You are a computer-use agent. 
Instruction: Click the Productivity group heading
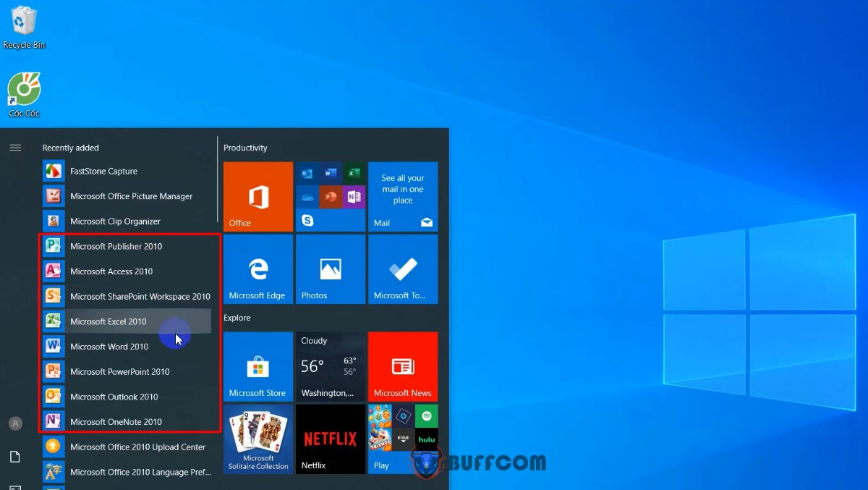coord(245,148)
